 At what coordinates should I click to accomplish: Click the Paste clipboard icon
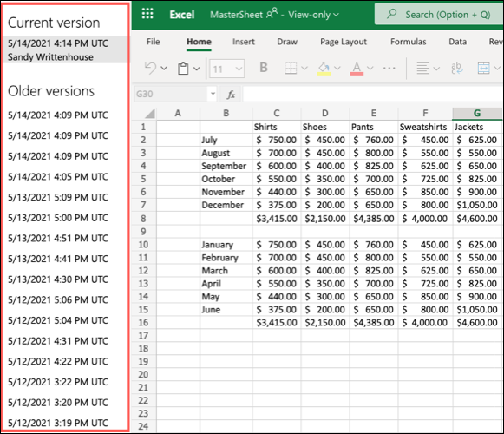(x=183, y=69)
